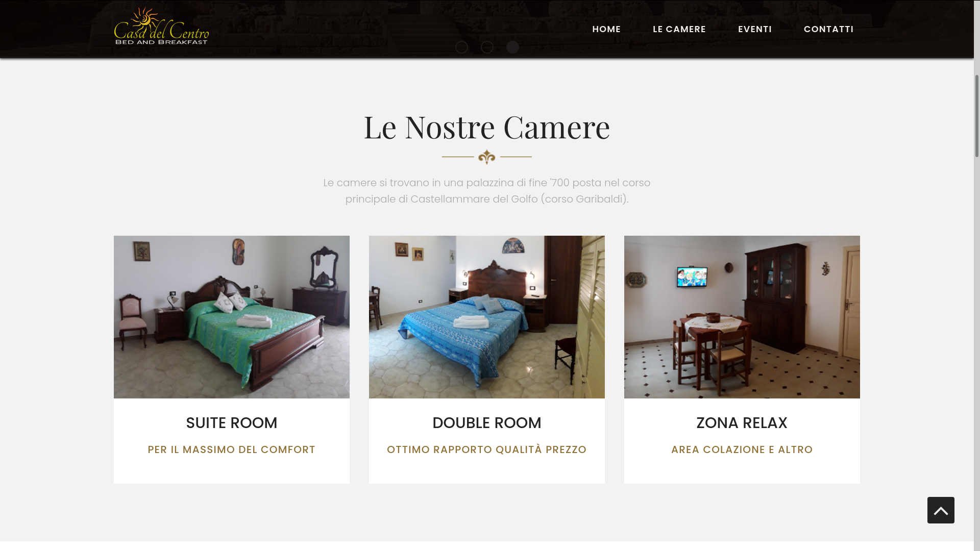Open the LE CAMERE menu item
Screen dimensions: 980x551
click(x=679, y=29)
